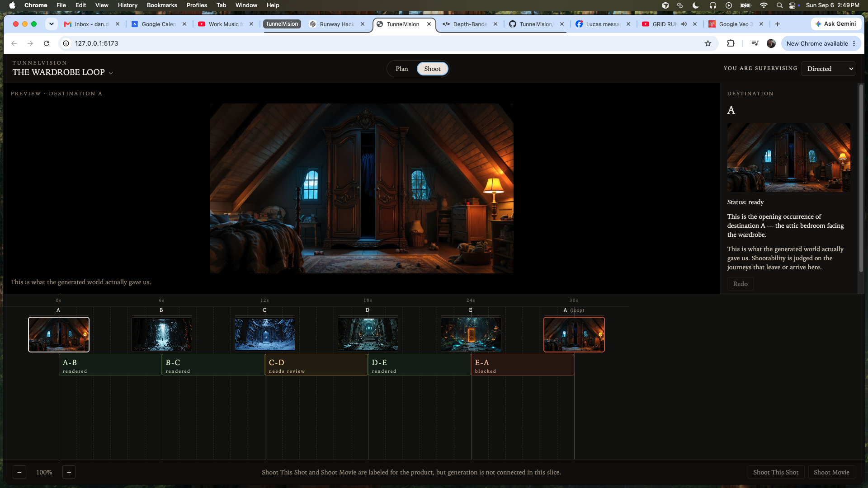Select the E-A blocked segment

point(522,365)
